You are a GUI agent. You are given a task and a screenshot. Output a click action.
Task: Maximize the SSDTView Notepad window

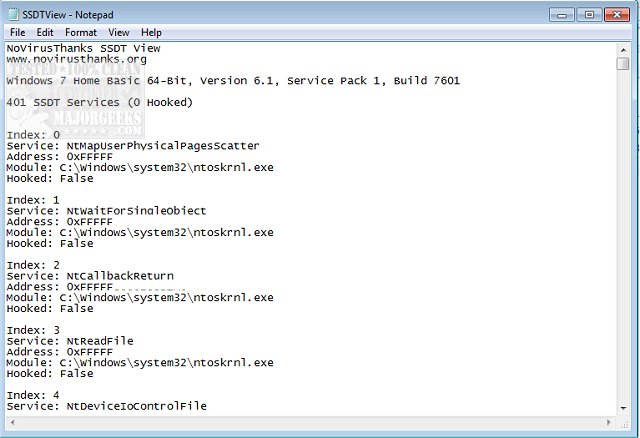589,15
